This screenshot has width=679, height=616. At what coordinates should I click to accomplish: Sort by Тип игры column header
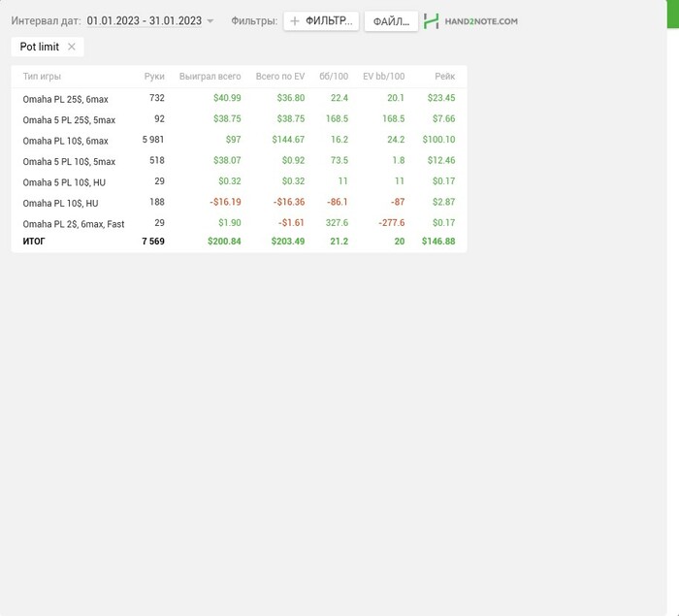42,77
